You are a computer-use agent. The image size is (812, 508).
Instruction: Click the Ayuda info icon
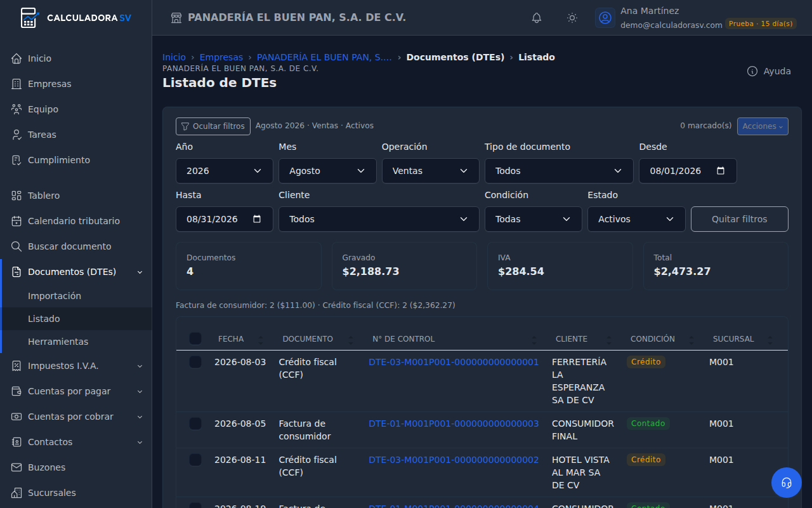[x=752, y=71]
